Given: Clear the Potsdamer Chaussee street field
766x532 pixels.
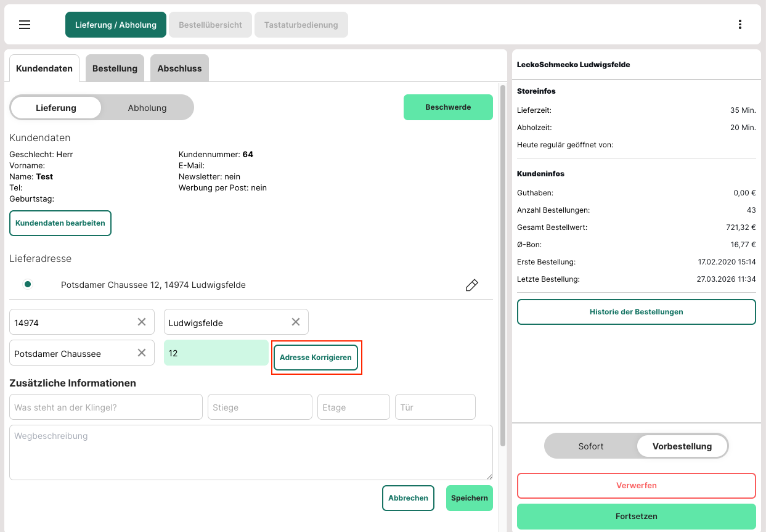Looking at the screenshot, I should (142, 353).
